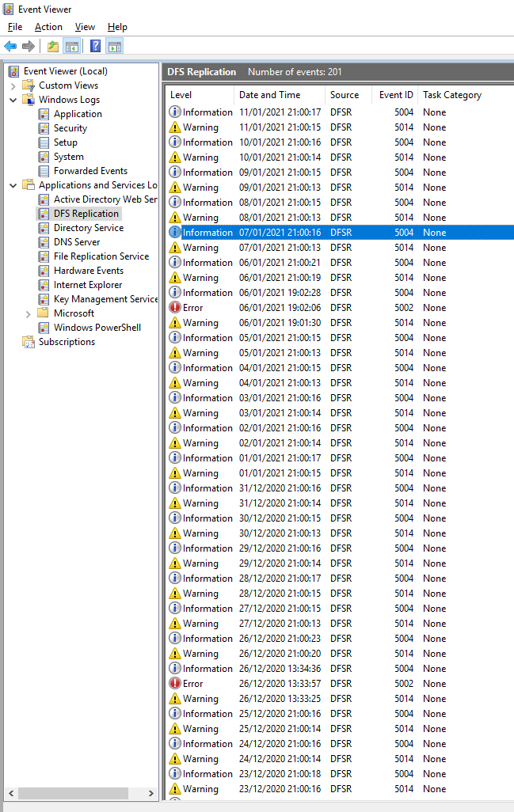Select Information event dated 06/01/2021 19:02:28
Image resolution: width=514 pixels, height=812 pixels.
pyautogui.click(x=340, y=293)
